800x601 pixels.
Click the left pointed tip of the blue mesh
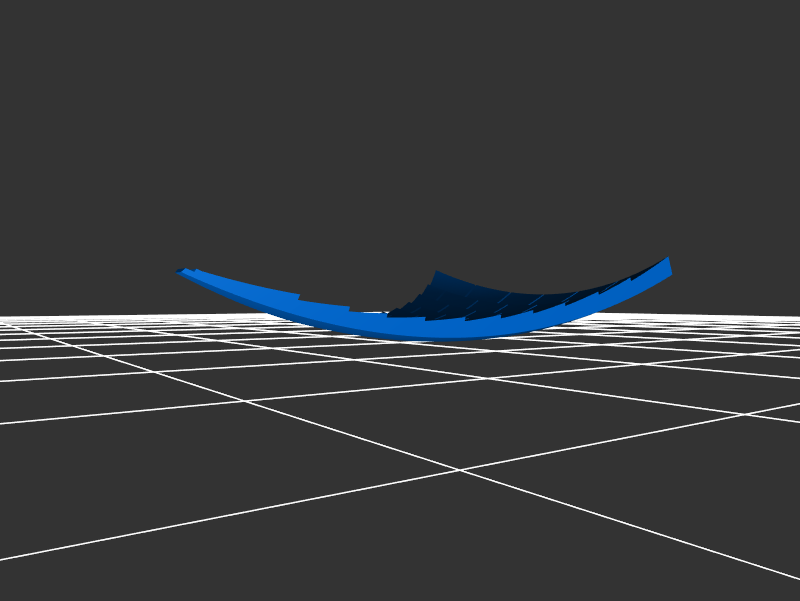pos(181,270)
